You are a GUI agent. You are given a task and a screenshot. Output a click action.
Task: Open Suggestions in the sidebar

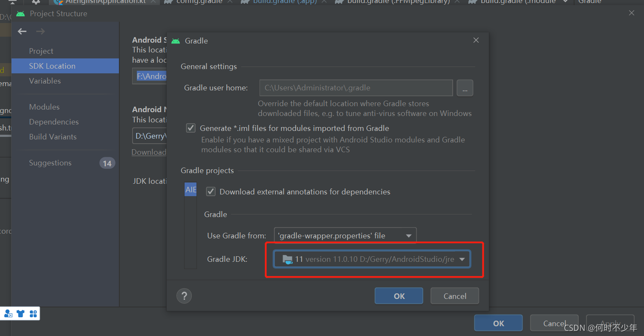[x=50, y=162]
